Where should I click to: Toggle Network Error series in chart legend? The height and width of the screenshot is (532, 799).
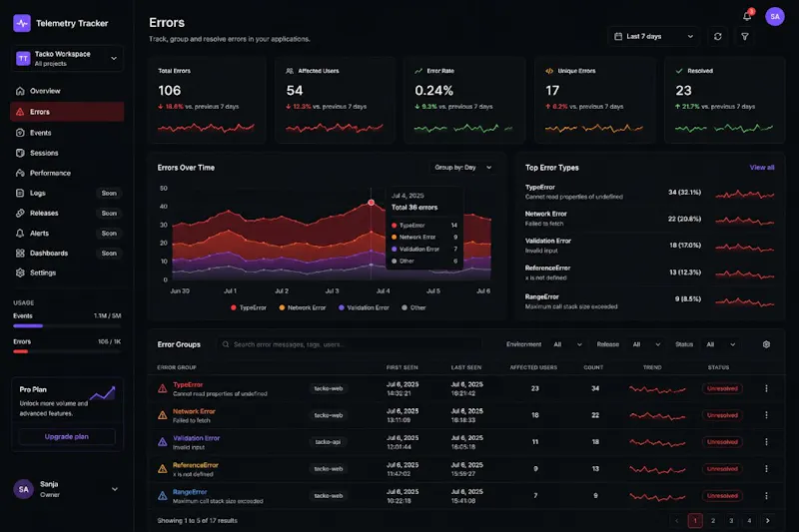[x=303, y=308]
